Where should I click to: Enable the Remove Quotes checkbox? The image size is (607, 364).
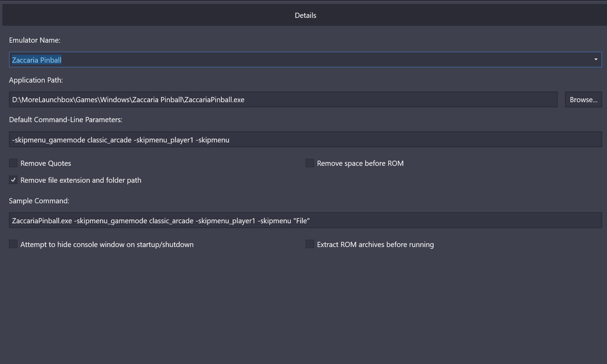[13, 163]
